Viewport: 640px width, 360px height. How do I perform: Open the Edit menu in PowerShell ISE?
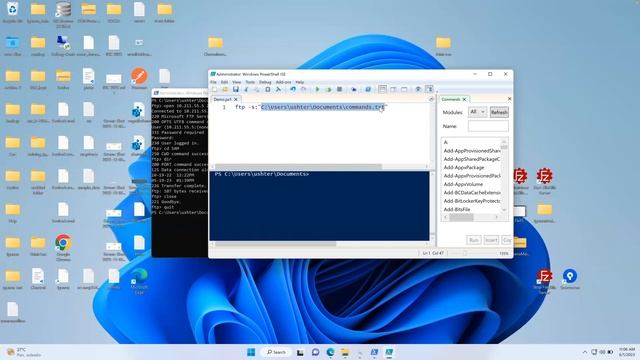point(224,82)
